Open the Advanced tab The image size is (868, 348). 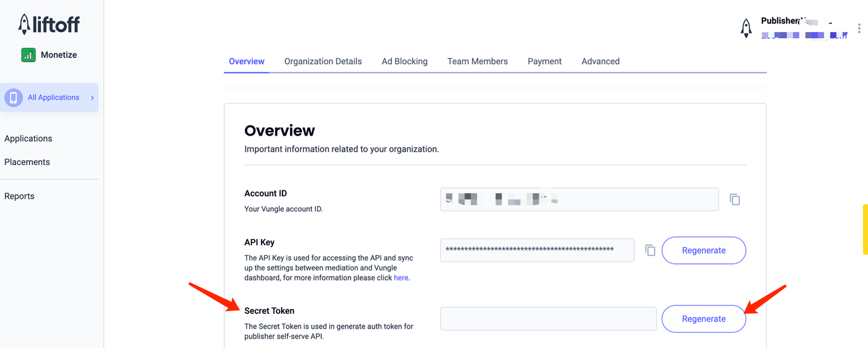[600, 61]
